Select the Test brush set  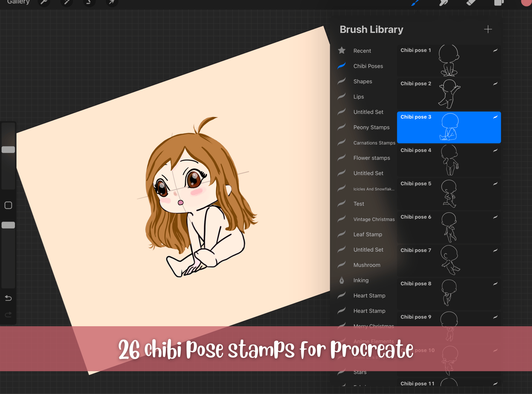[359, 204]
